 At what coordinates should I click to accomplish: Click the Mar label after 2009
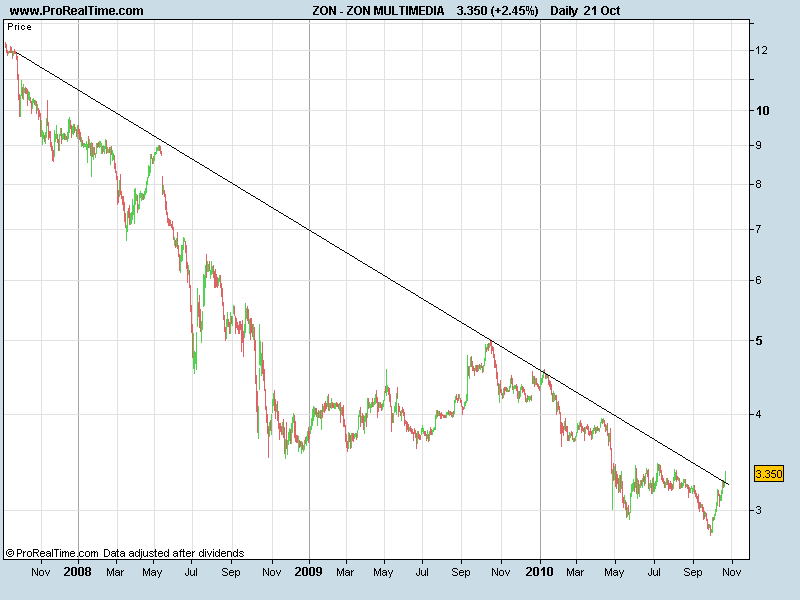(x=345, y=572)
